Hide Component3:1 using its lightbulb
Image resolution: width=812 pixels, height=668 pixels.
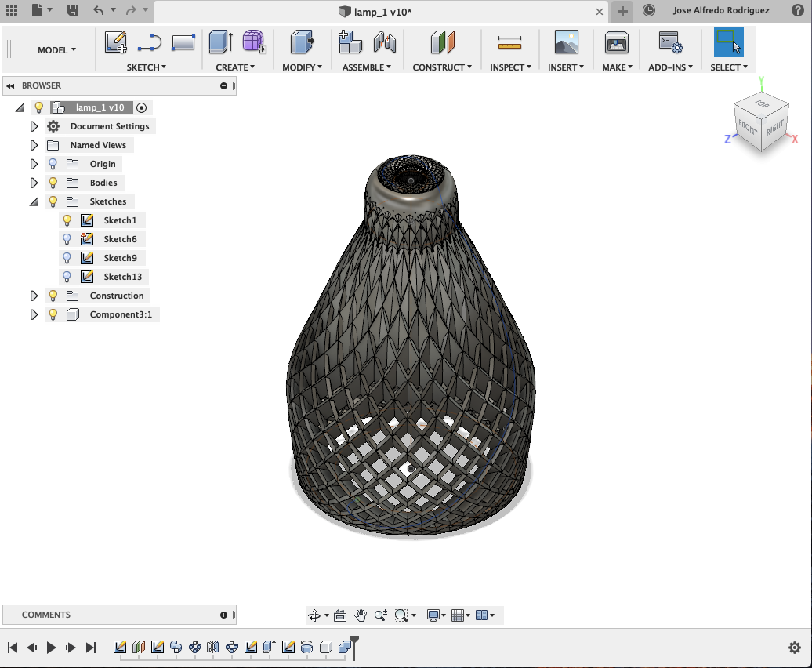[53, 314]
